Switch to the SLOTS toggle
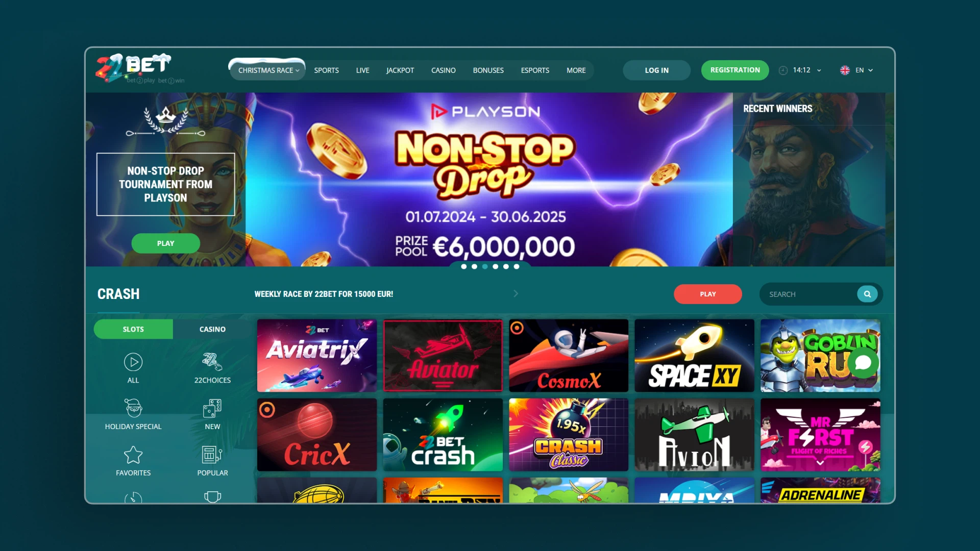Screen dimensions: 980x551 tap(133, 329)
